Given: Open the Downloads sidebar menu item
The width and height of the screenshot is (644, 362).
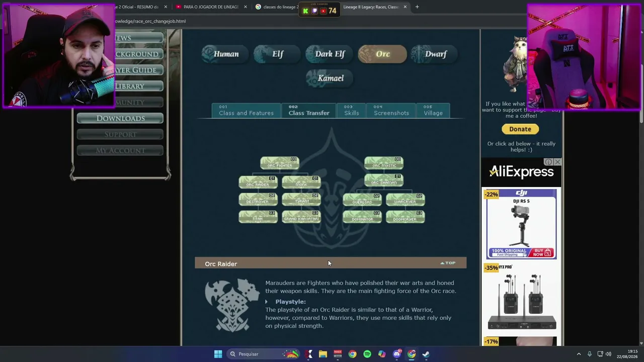Looking at the screenshot, I should 120,118.
